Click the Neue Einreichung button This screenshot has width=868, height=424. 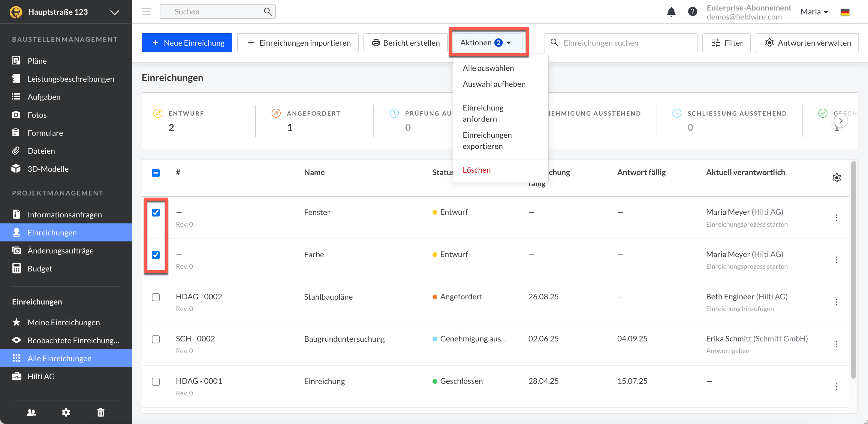click(187, 43)
